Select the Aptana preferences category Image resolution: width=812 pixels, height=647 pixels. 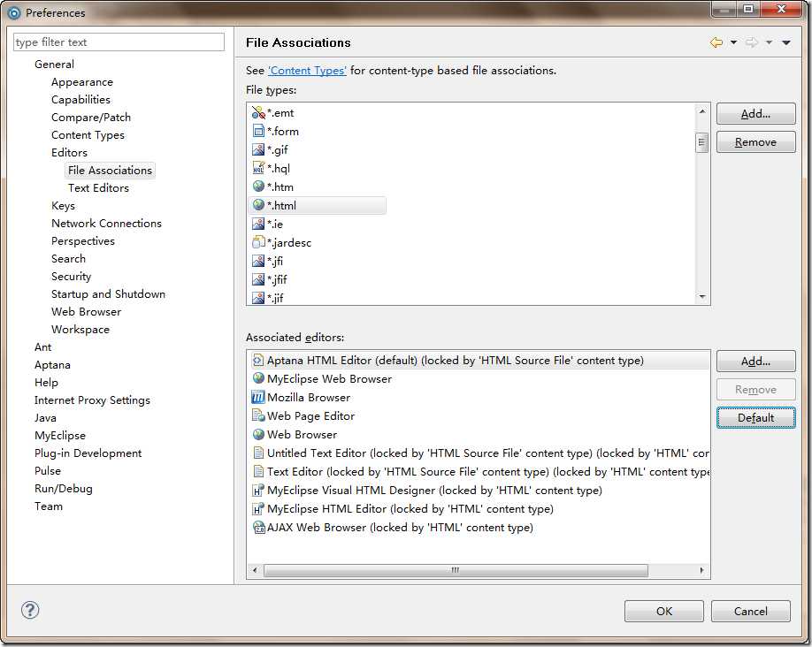(52, 364)
